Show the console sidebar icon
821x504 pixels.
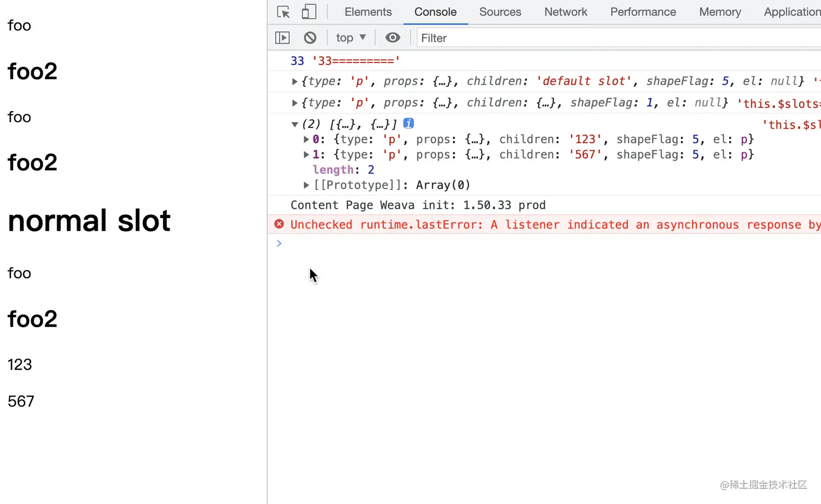(x=282, y=37)
